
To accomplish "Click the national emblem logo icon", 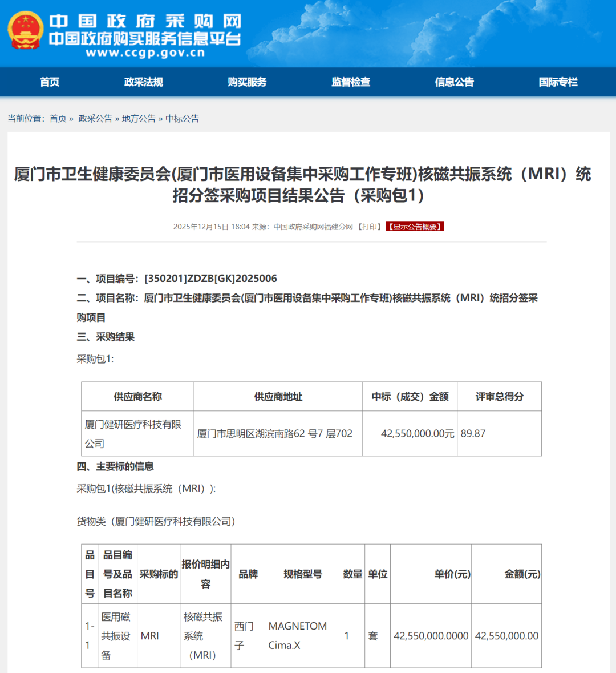I will [x=26, y=30].
